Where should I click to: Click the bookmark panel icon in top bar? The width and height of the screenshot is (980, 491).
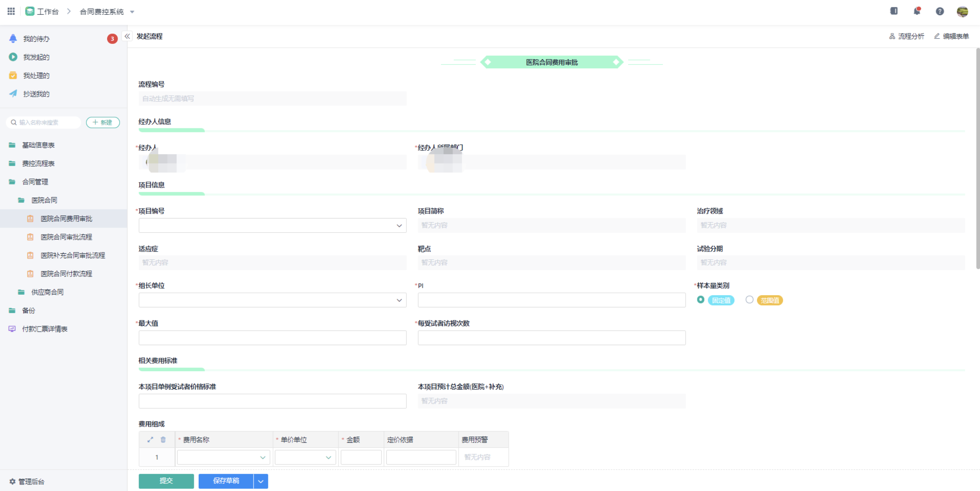coord(894,11)
